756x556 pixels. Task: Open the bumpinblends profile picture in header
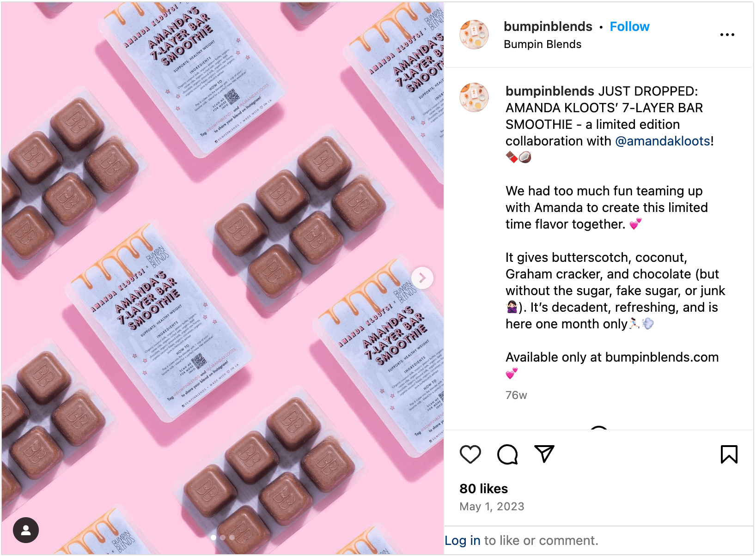(x=474, y=35)
